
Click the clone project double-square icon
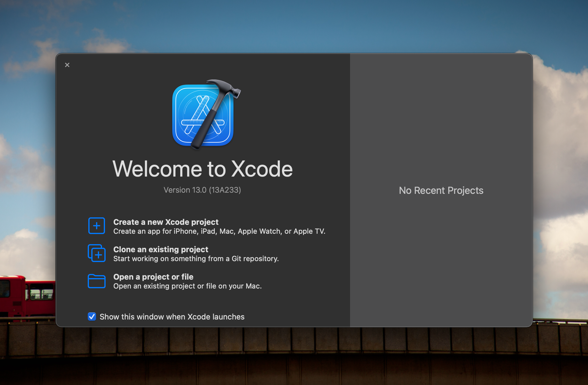[x=97, y=253]
